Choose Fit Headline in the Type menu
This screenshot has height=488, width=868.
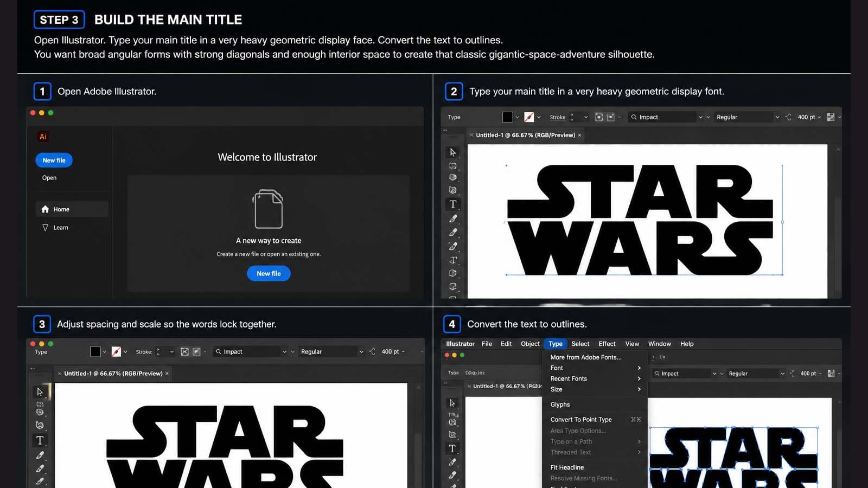[x=595, y=467]
